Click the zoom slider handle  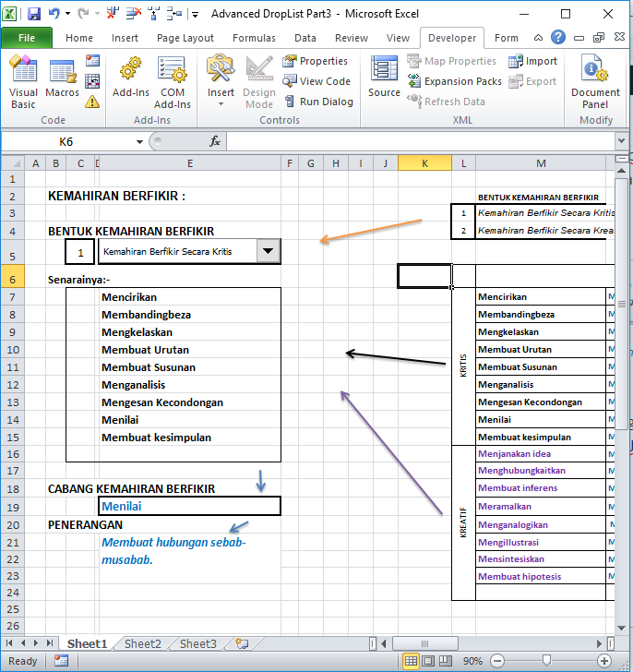(x=546, y=661)
